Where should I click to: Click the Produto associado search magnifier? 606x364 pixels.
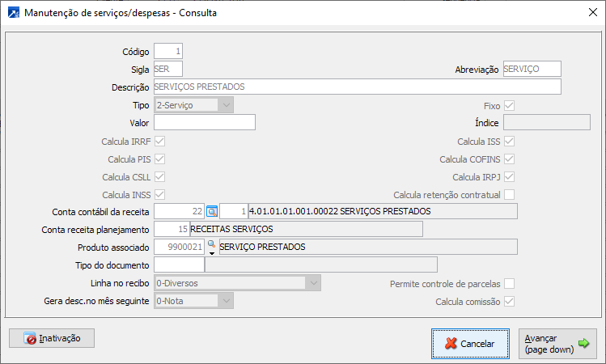pyautogui.click(x=212, y=244)
